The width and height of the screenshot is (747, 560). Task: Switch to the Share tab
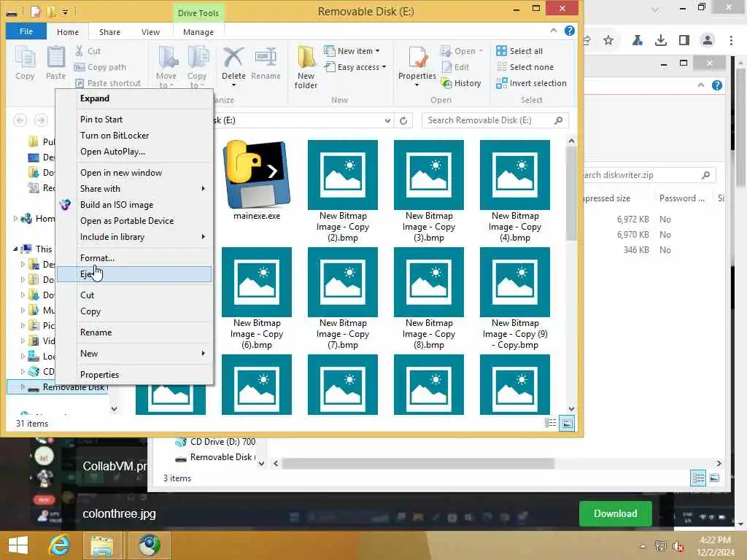(x=109, y=32)
